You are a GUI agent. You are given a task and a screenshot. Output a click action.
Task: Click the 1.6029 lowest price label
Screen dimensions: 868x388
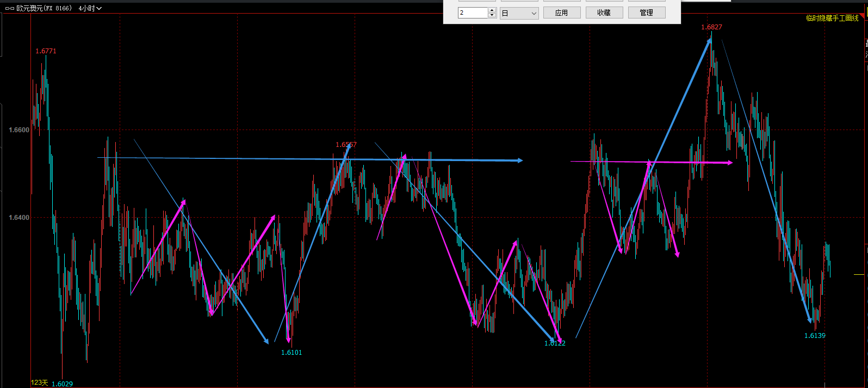click(62, 384)
